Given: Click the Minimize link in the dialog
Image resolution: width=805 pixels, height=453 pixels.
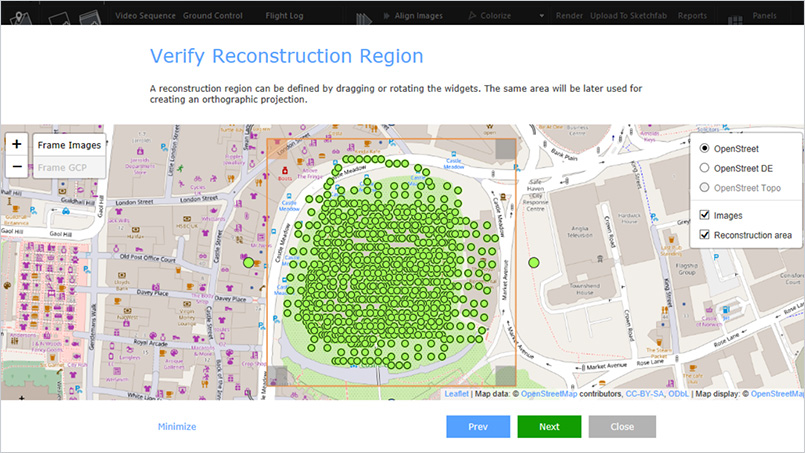Looking at the screenshot, I should 177,427.
